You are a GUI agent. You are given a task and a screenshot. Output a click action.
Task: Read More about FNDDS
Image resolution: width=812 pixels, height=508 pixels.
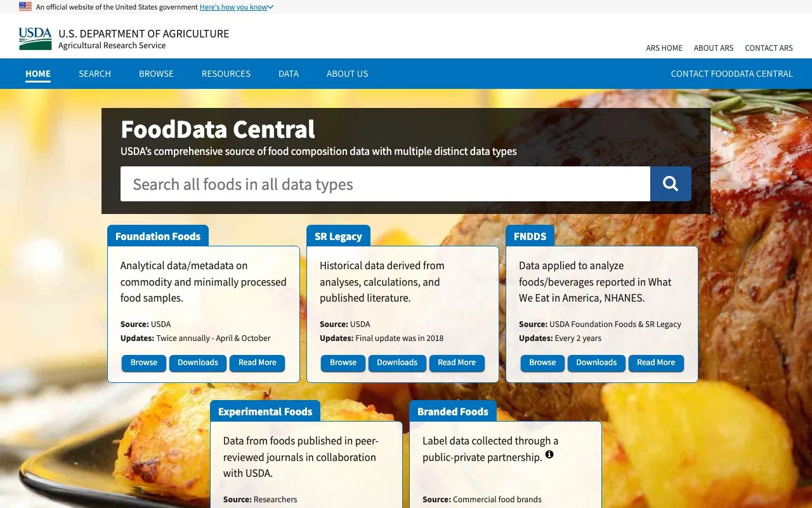[x=656, y=363]
